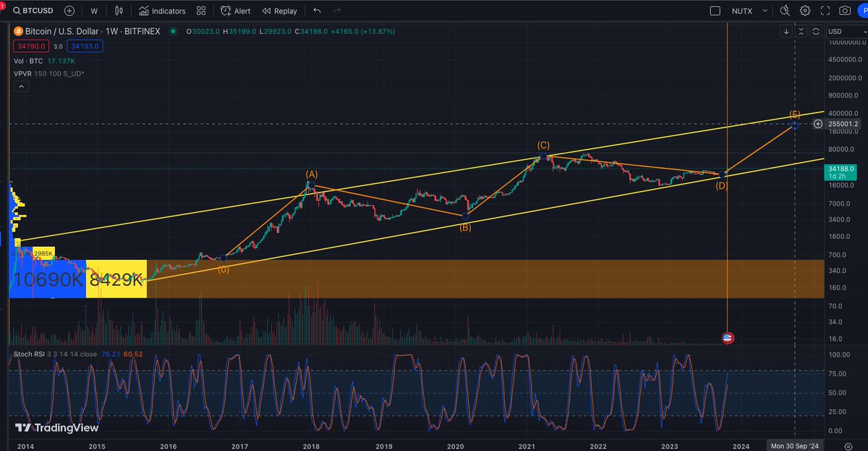Click the (D) wave label

click(721, 186)
